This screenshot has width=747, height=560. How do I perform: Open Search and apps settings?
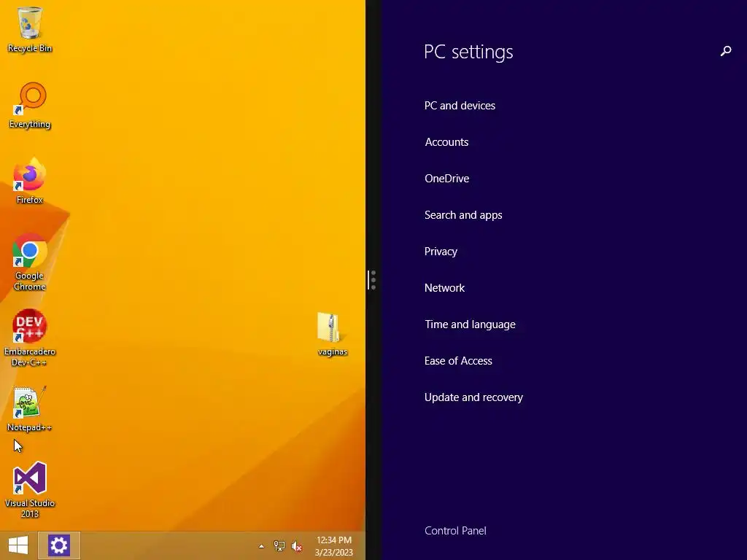click(463, 215)
